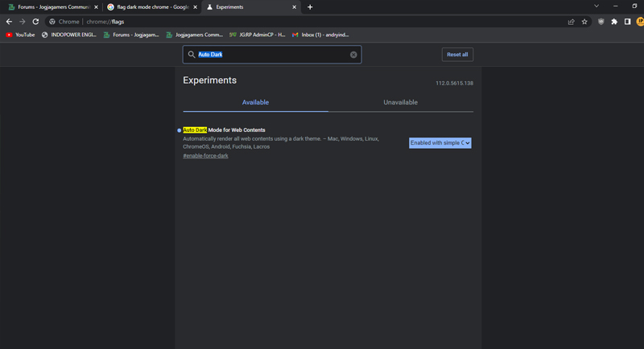644x349 pixels.
Task: Open the YouTube bookmark
Action: pyautogui.click(x=21, y=35)
